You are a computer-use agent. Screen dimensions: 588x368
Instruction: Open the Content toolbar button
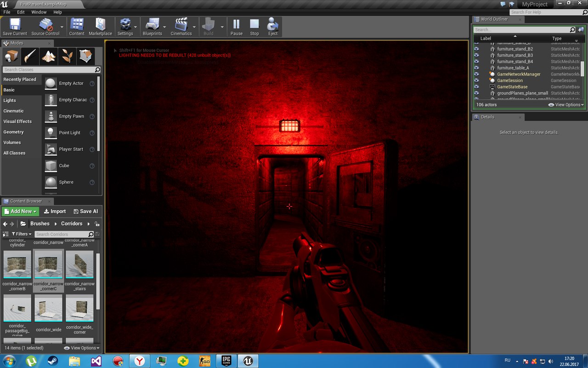coord(77,27)
